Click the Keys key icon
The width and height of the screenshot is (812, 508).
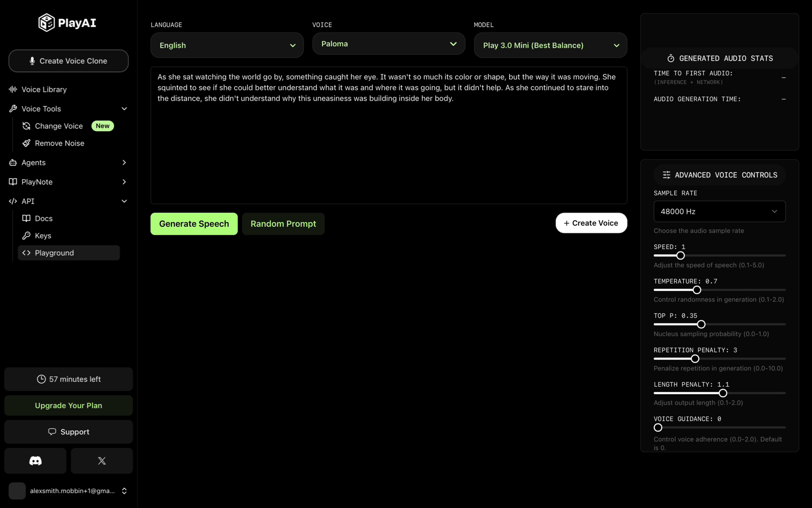[x=26, y=235]
